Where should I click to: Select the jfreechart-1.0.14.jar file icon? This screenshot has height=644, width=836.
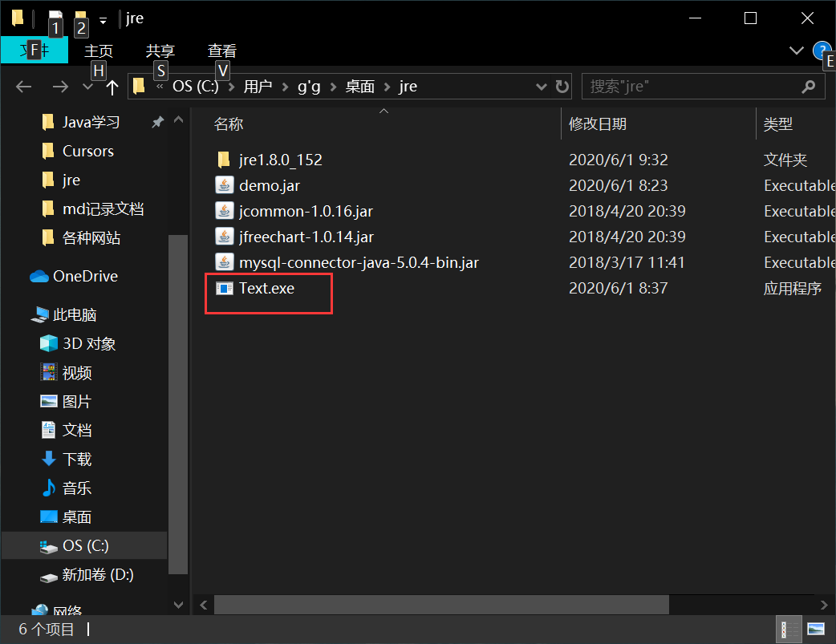224,236
